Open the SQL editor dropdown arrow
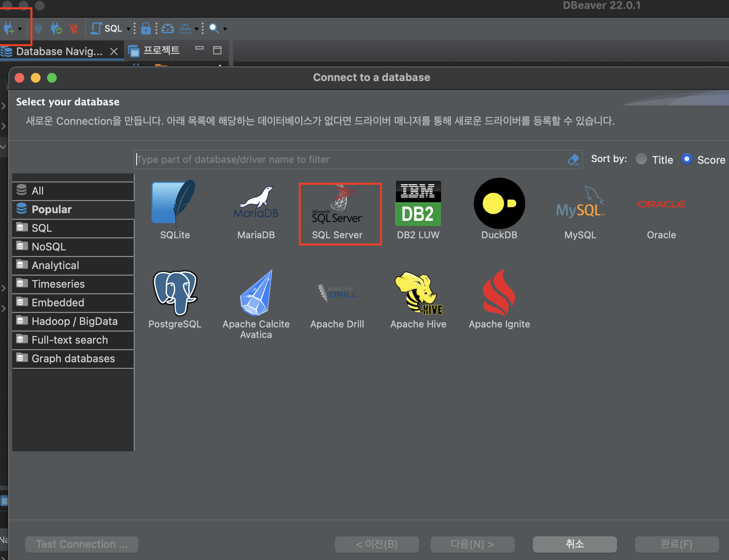 pyautogui.click(x=129, y=29)
